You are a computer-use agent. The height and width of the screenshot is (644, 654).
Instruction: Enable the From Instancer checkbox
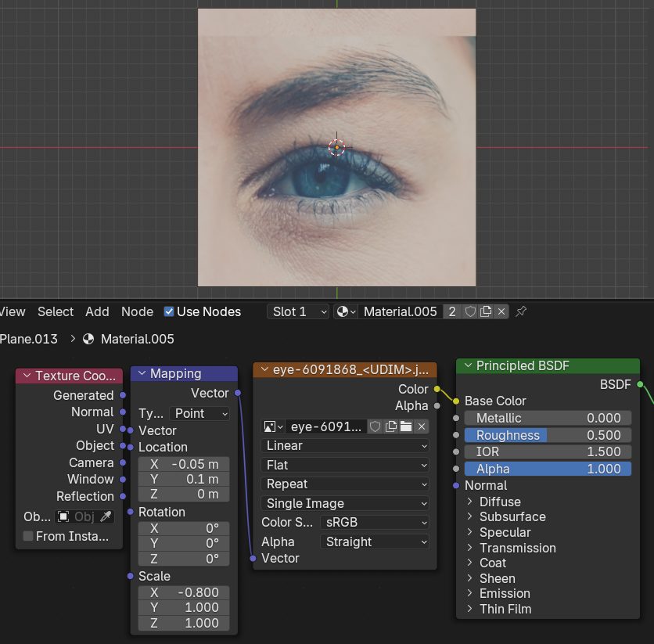click(x=28, y=537)
